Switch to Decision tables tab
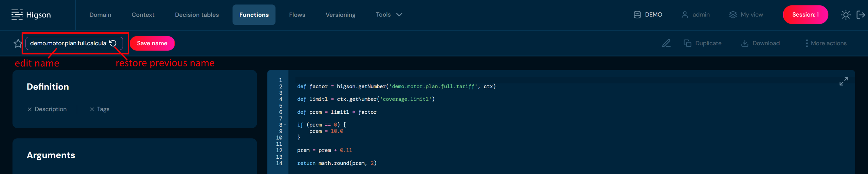Screen dimensions: 868x174 [197, 15]
